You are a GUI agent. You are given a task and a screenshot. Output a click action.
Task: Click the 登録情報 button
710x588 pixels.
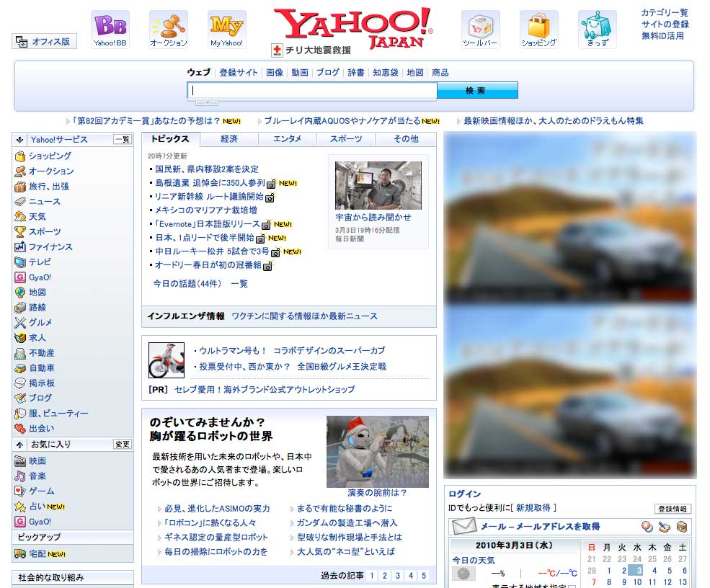pos(673,509)
